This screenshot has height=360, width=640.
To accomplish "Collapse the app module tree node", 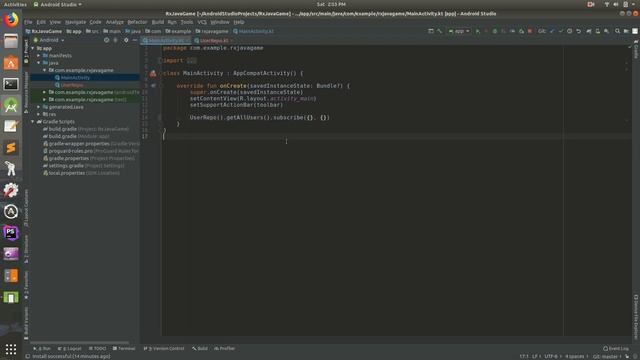I will tap(33, 48).
